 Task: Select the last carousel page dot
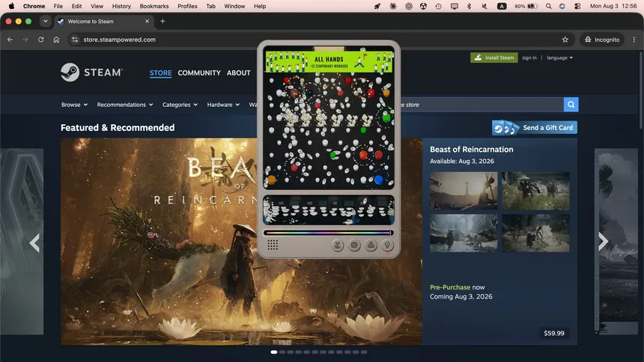[x=364, y=352]
